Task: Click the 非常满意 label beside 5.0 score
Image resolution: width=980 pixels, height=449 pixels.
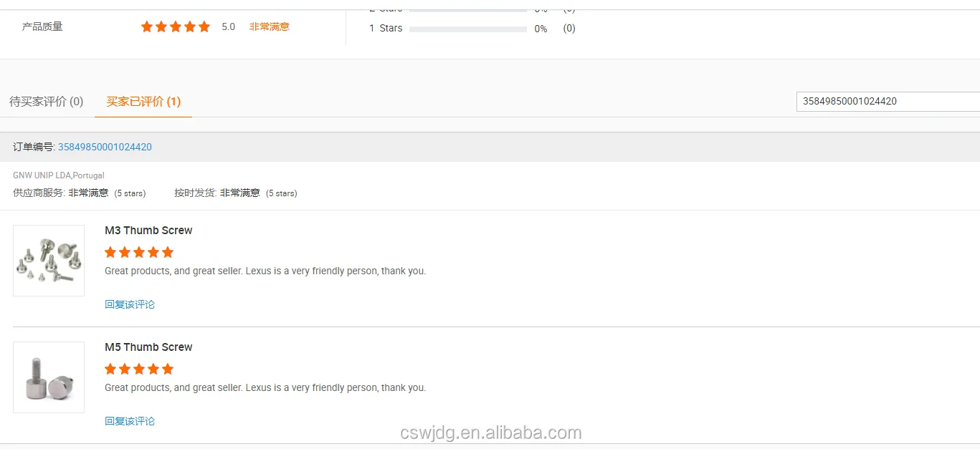Action: [x=270, y=26]
